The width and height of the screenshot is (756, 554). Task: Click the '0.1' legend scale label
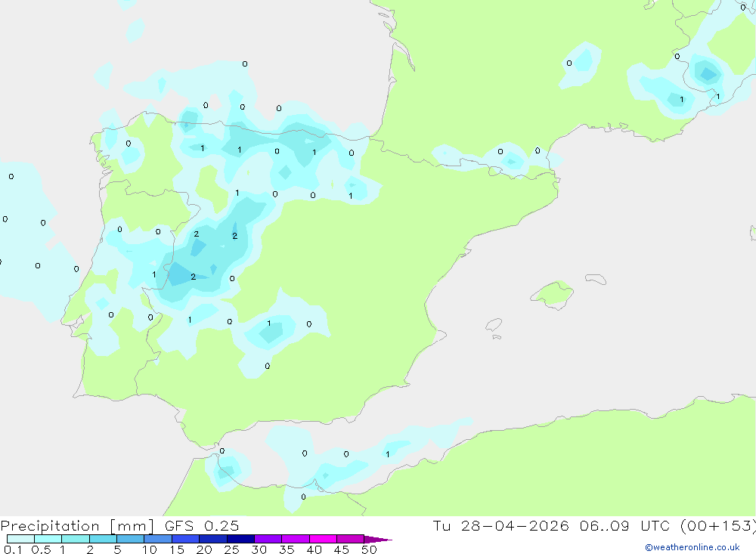click(x=13, y=549)
